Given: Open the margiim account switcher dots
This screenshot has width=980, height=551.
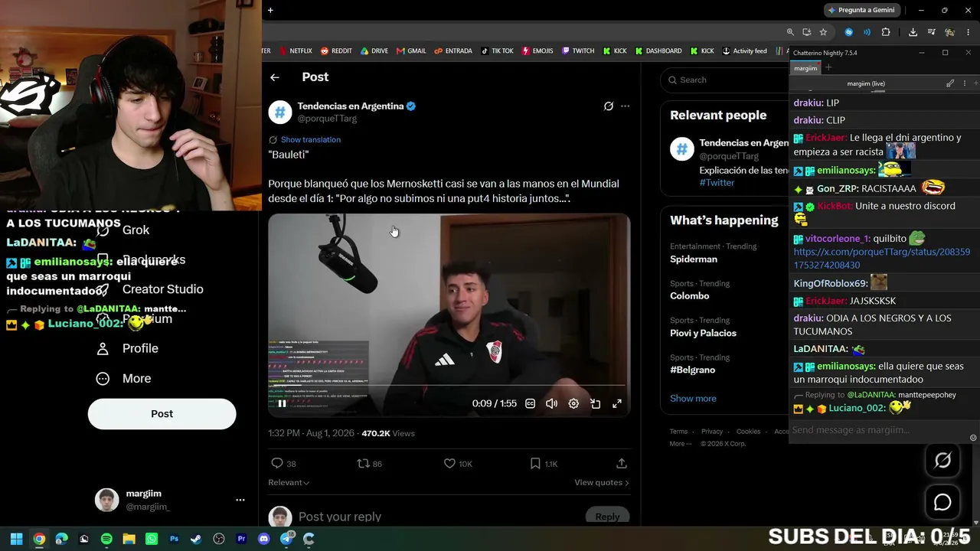Looking at the screenshot, I should tap(240, 500).
